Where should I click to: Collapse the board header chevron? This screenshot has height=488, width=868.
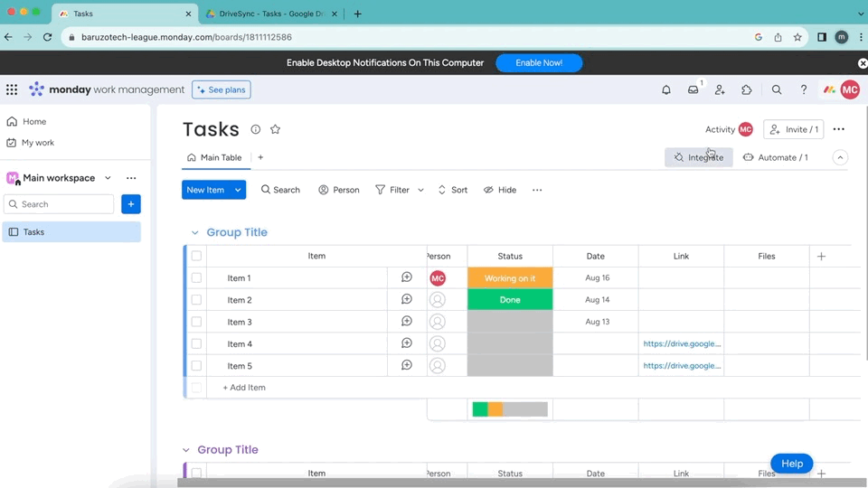(x=840, y=157)
